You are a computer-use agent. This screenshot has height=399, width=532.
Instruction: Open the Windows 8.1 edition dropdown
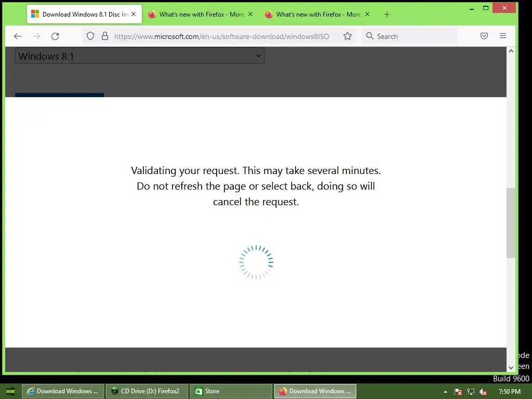point(140,56)
